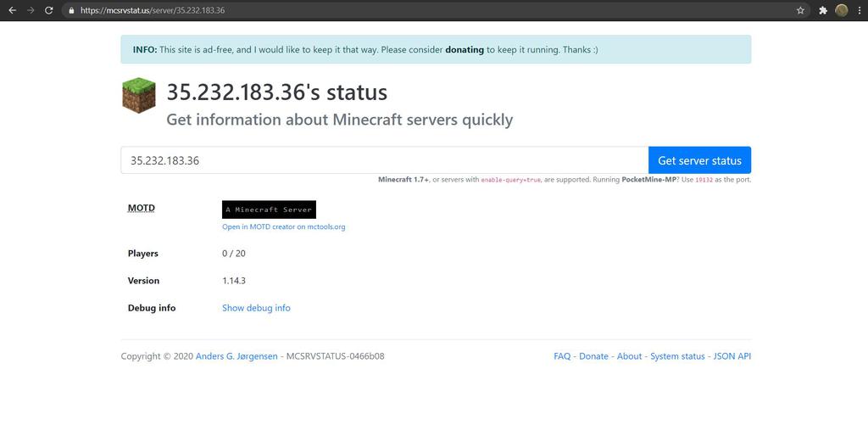Open in MOTD creator on mctools.org

[283, 227]
